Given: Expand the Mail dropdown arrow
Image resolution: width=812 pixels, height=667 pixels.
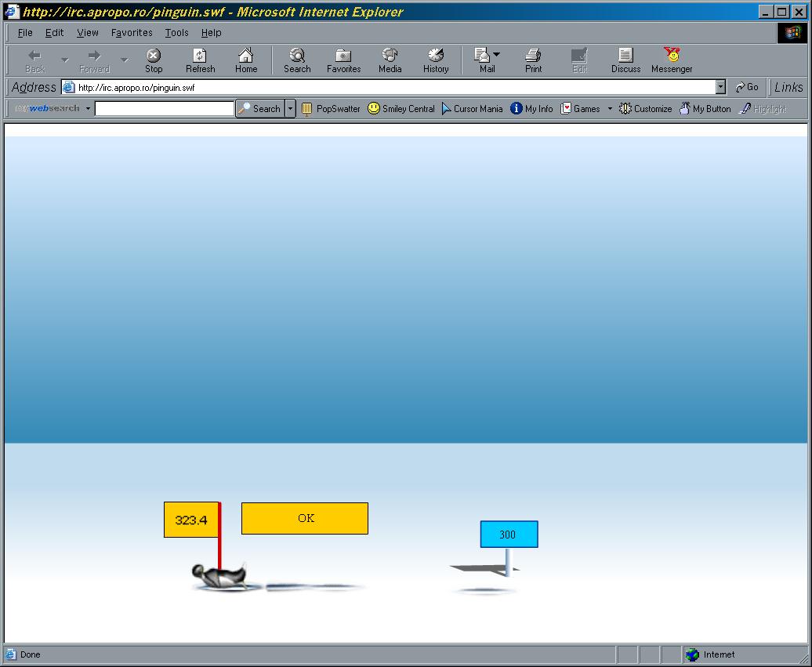Looking at the screenshot, I should point(496,55).
